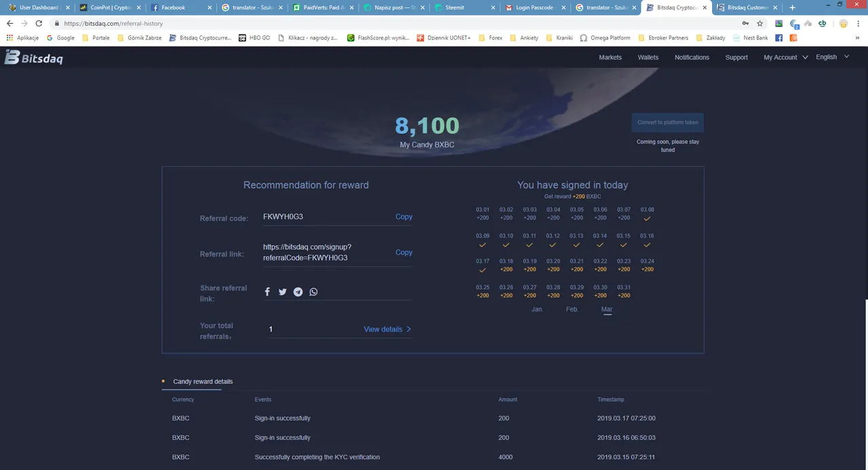This screenshot has height=470, width=868.
Task: Close the Bitsdaq Cryptocurrency tab
Action: (705, 7)
